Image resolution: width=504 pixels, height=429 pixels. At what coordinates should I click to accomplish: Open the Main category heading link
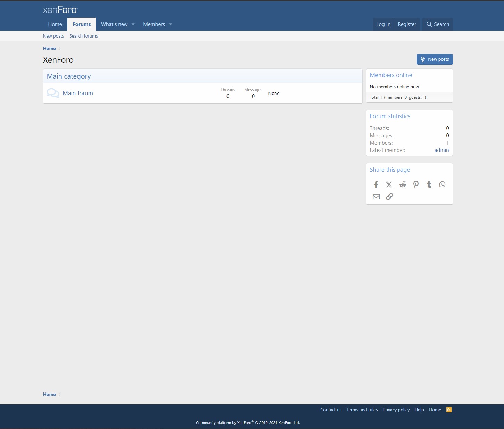pyautogui.click(x=69, y=76)
